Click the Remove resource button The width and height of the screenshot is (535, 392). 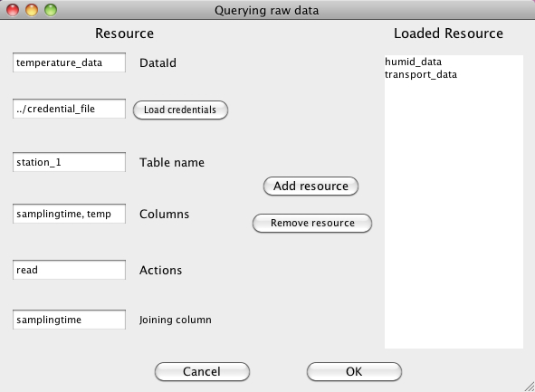click(x=312, y=223)
